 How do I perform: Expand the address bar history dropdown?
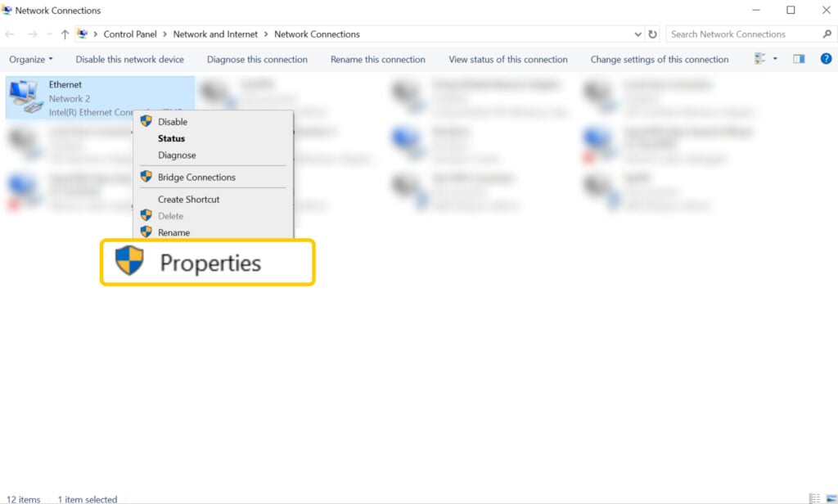(x=638, y=34)
